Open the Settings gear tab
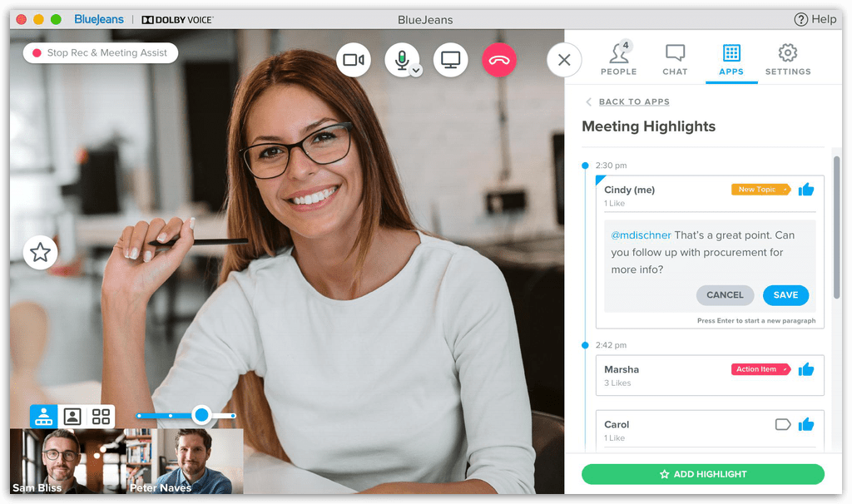 (787, 60)
